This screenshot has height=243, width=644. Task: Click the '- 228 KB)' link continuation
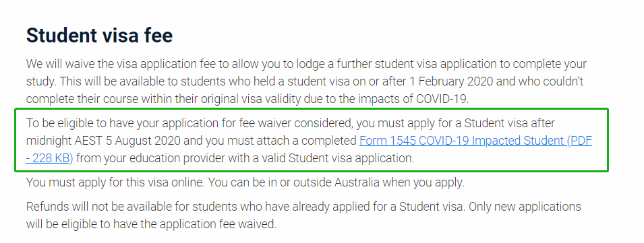50,159
